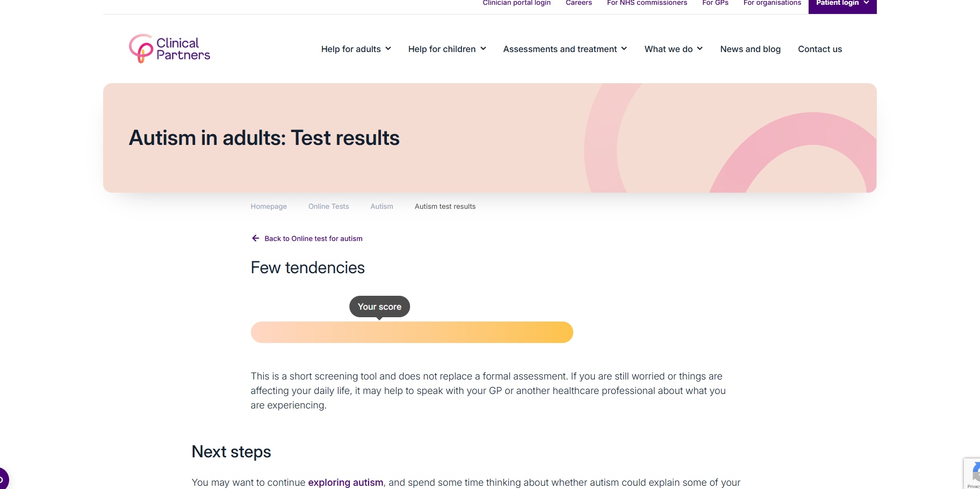This screenshot has height=489, width=980.
Task: Open the Careers link
Action: (x=579, y=3)
